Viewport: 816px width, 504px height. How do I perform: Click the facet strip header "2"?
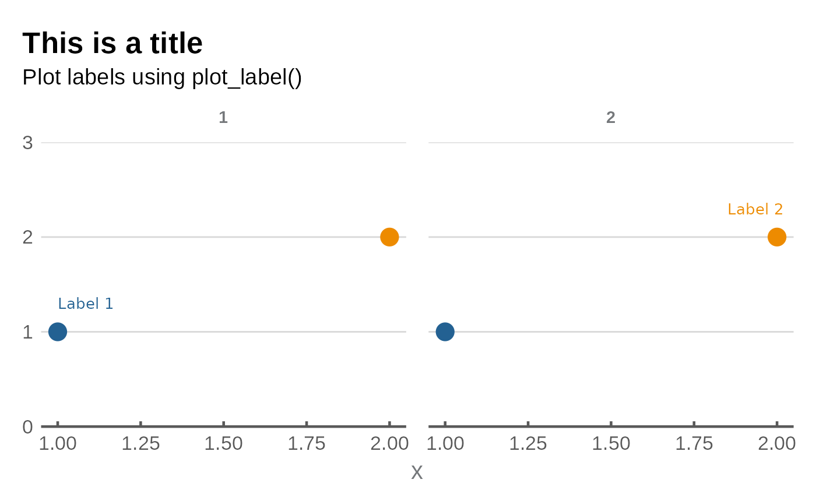point(611,118)
